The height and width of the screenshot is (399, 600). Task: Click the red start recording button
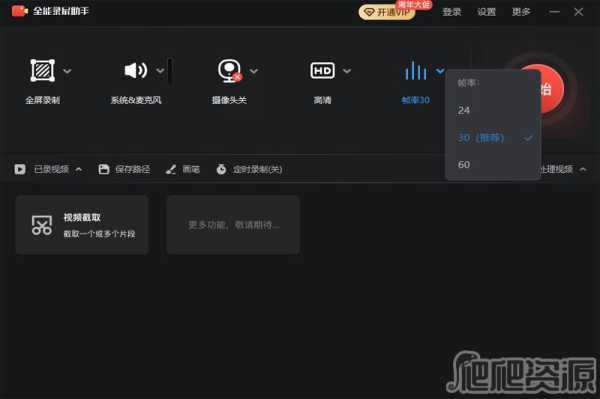pyautogui.click(x=551, y=89)
